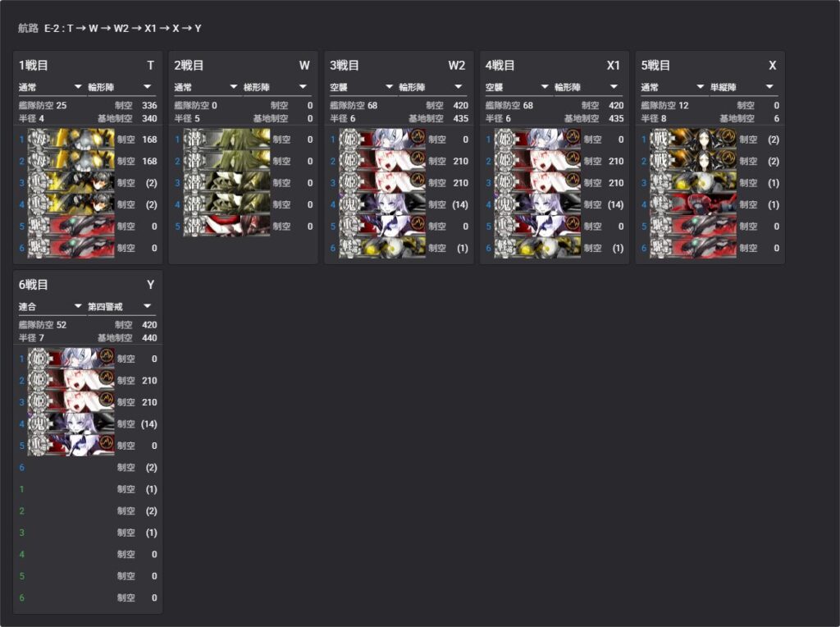Open battle type dropdown in 2戦目 W
The height and width of the screenshot is (627, 840).
point(206,87)
